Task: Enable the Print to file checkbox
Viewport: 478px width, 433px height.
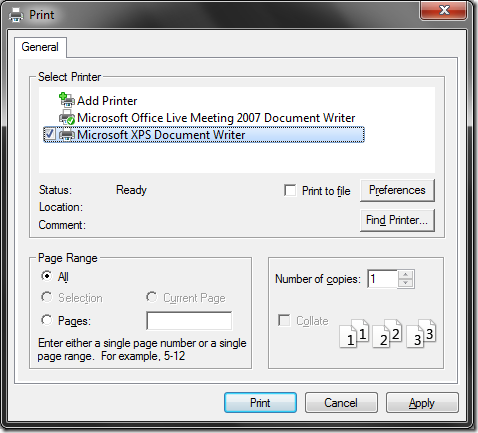Action: [290, 191]
